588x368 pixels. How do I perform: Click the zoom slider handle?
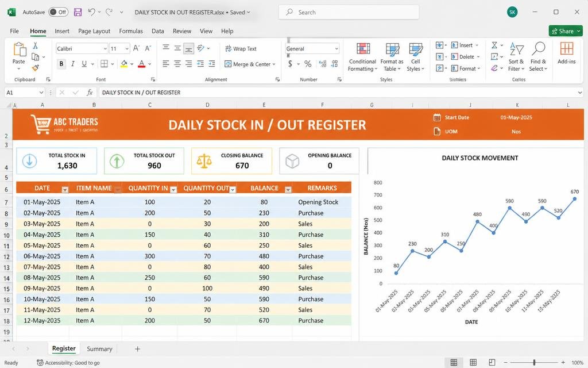[x=534, y=362]
